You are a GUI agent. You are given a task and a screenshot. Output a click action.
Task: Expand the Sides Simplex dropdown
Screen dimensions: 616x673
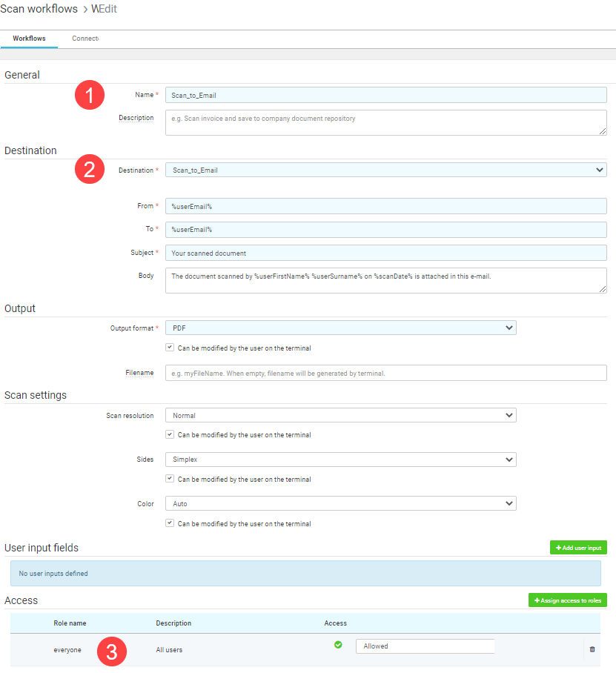click(341, 460)
